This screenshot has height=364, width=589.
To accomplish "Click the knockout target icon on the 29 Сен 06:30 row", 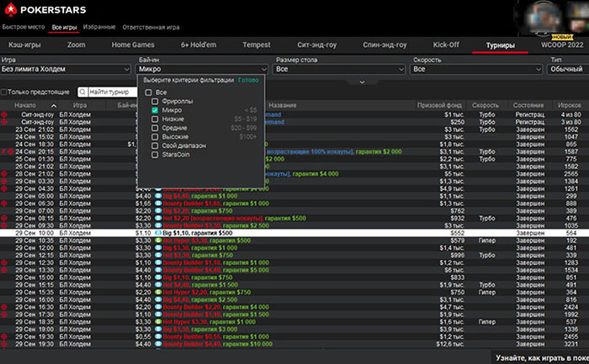I will click(x=4, y=203).
